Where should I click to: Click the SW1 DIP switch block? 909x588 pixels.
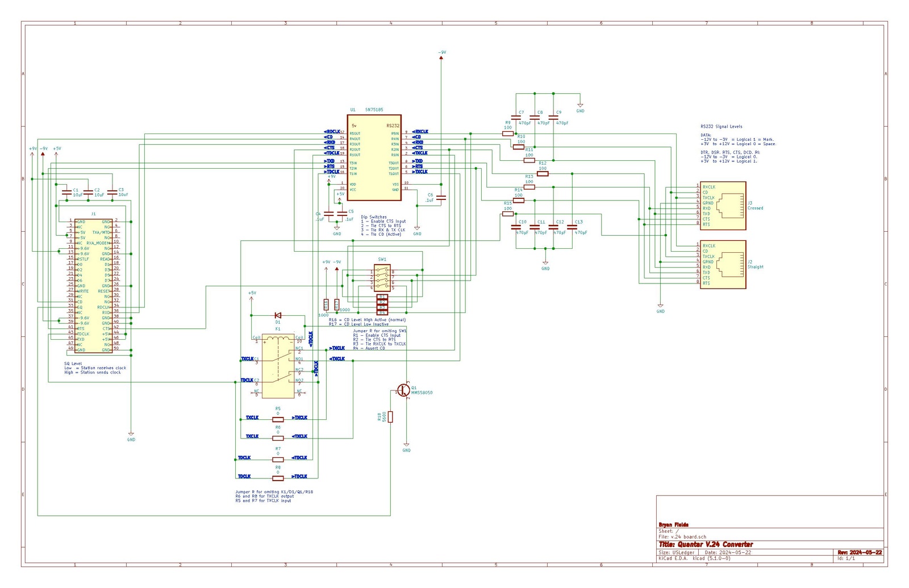click(382, 278)
